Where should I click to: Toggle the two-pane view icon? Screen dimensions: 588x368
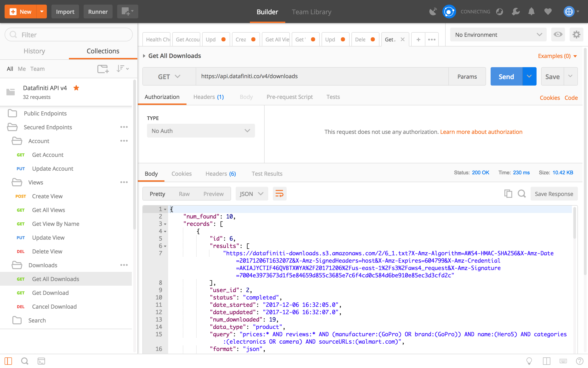[x=546, y=361]
